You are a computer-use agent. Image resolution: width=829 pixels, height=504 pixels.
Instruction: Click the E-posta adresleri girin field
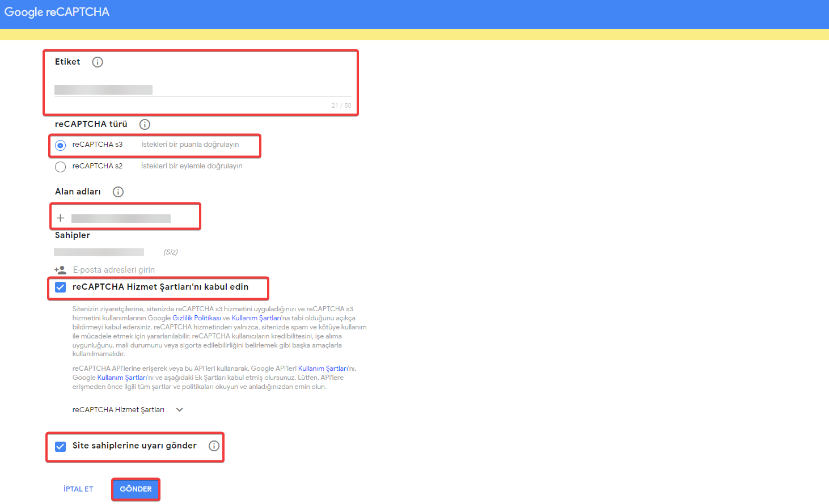pyautogui.click(x=114, y=270)
